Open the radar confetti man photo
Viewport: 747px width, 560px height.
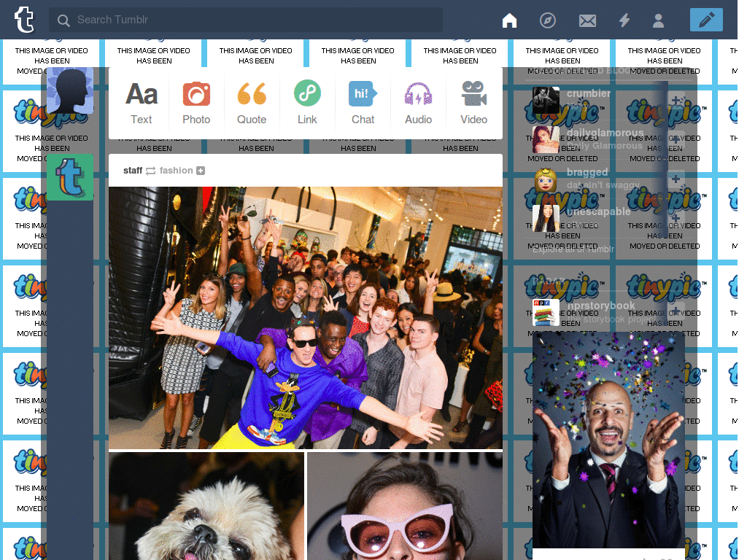point(608,440)
